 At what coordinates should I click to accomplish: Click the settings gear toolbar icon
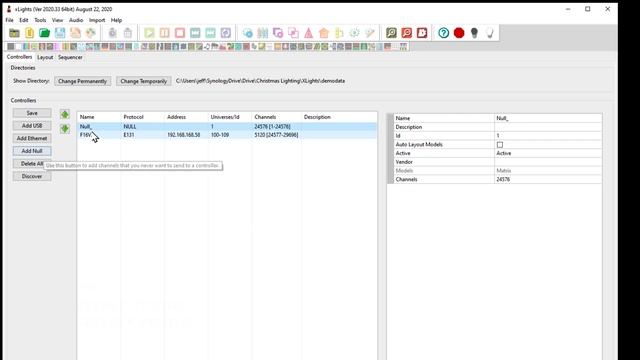(x=354, y=33)
